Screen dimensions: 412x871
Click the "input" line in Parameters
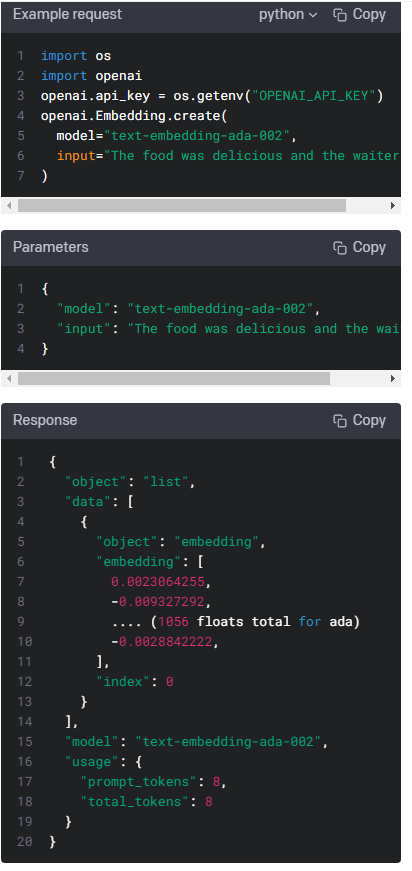[228, 329]
